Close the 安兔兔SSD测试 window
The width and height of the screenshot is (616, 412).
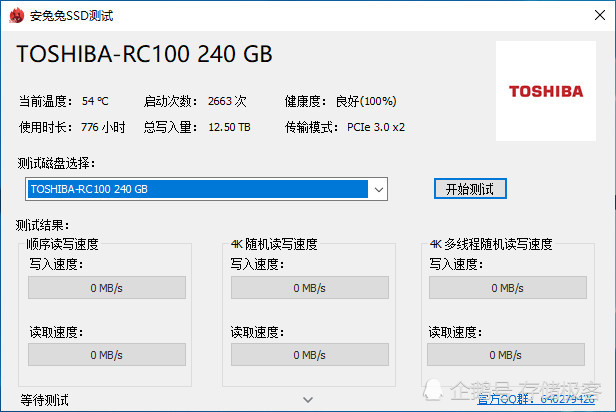(600, 15)
